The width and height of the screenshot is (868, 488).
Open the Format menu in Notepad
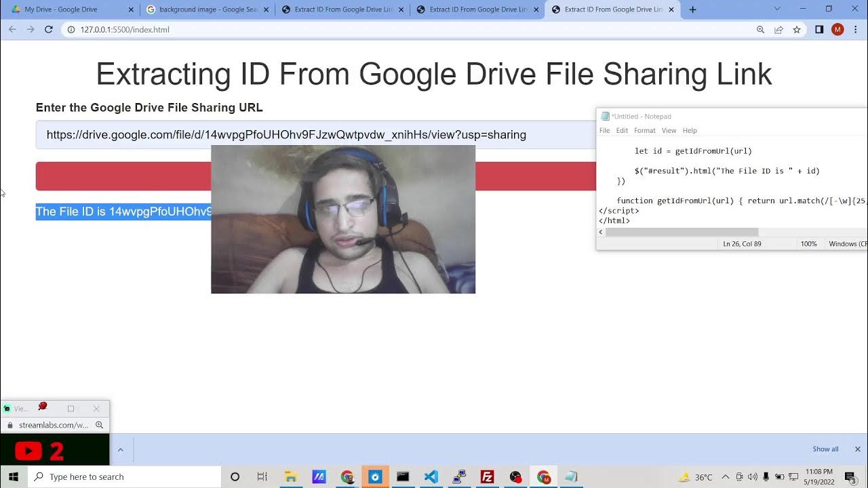[x=644, y=131]
